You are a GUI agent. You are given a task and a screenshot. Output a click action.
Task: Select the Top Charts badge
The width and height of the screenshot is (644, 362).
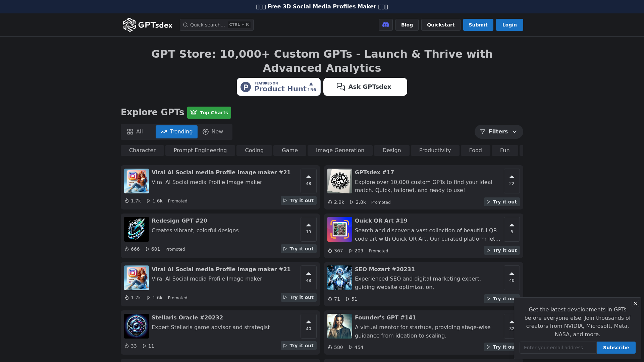pyautogui.click(x=209, y=113)
